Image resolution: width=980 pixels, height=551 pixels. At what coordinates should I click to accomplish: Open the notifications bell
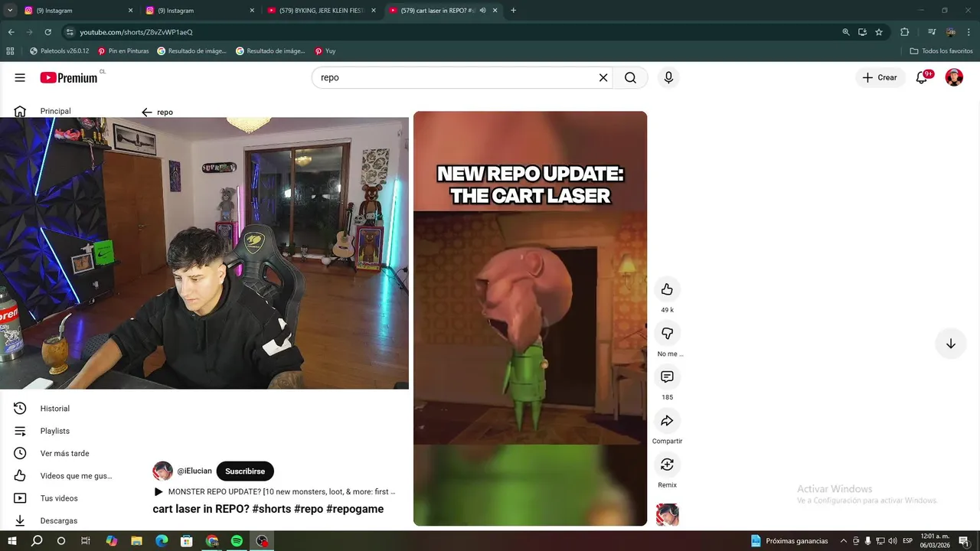click(x=922, y=77)
